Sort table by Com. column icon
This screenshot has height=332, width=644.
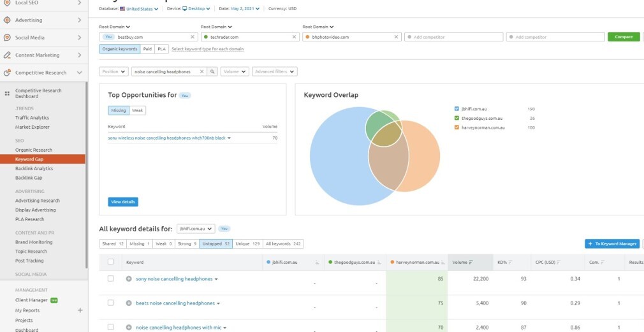[603, 263]
